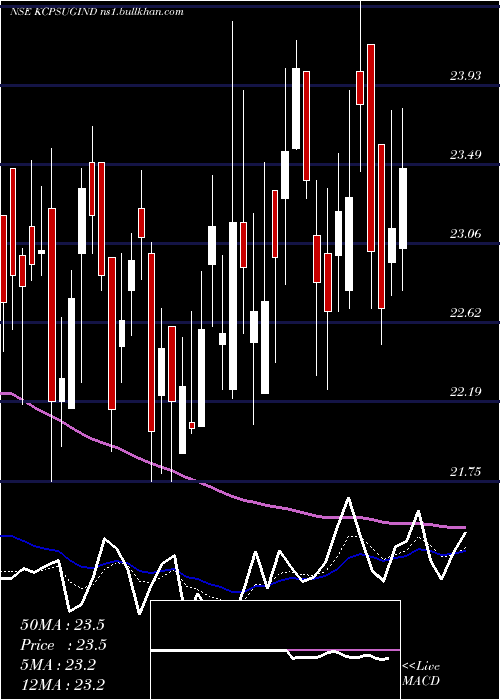Click inside the Live MACD inset panel

click(275, 650)
